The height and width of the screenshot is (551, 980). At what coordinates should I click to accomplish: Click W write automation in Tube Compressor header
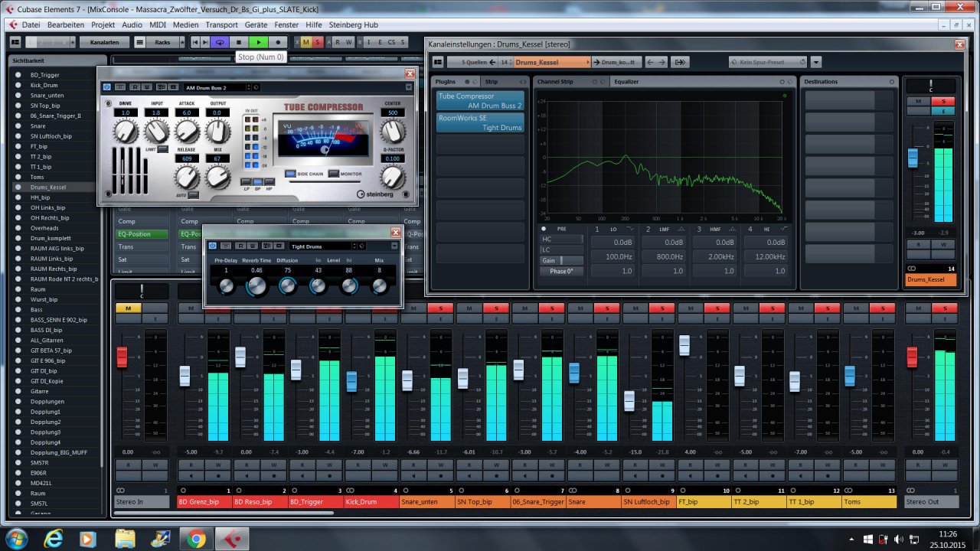point(145,87)
